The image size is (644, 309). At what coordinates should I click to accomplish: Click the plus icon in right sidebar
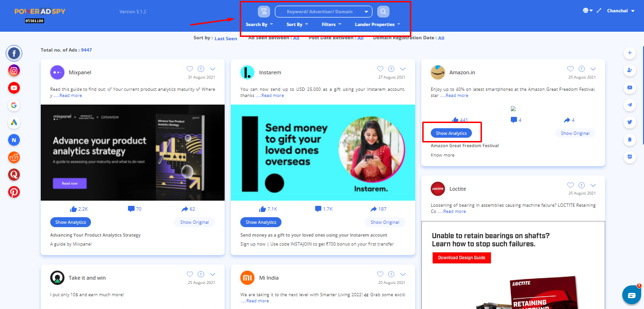[630, 53]
